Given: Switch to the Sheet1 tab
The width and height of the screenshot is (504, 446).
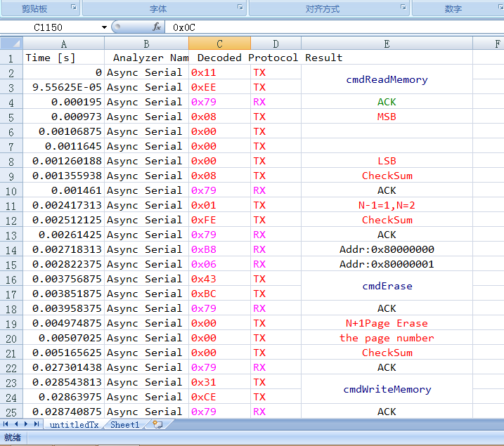Looking at the screenshot, I should (x=125, y=424).
